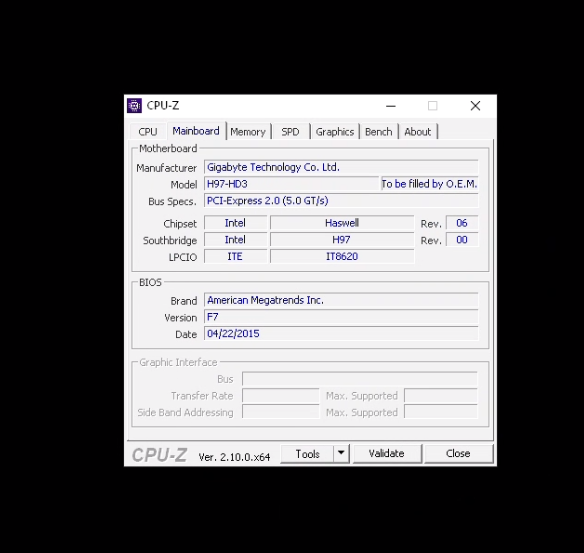Close the window using the X icon
The width and height of the screenshot is (584, 553).
(475, 106)
